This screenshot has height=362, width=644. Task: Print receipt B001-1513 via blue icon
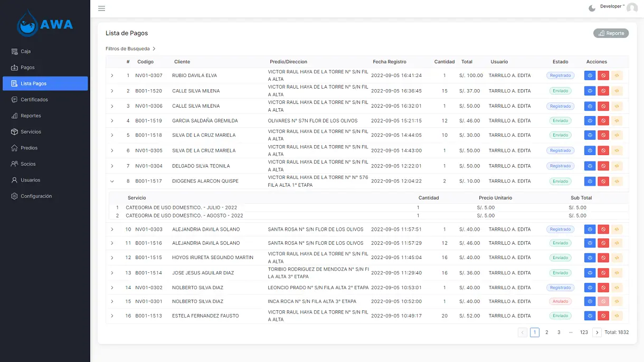(590, 316)
